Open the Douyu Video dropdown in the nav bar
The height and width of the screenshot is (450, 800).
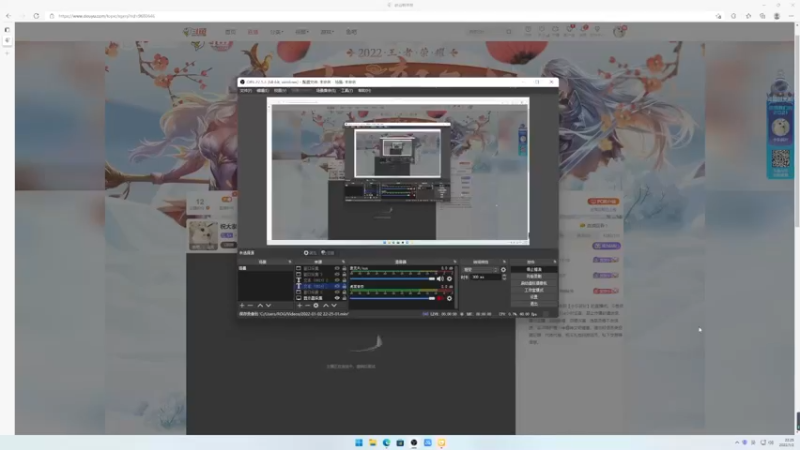point(302,32)
